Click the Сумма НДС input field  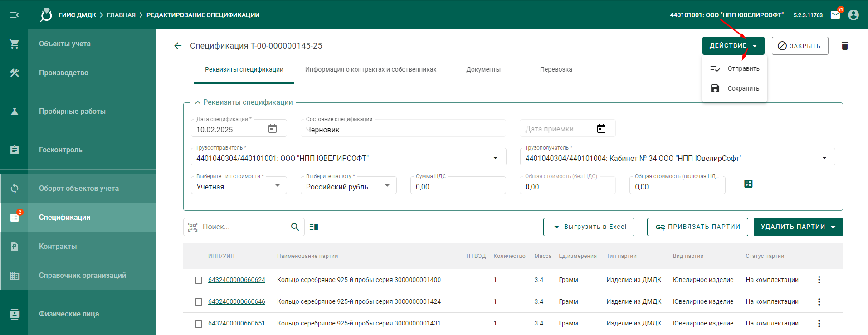[458, 186]
